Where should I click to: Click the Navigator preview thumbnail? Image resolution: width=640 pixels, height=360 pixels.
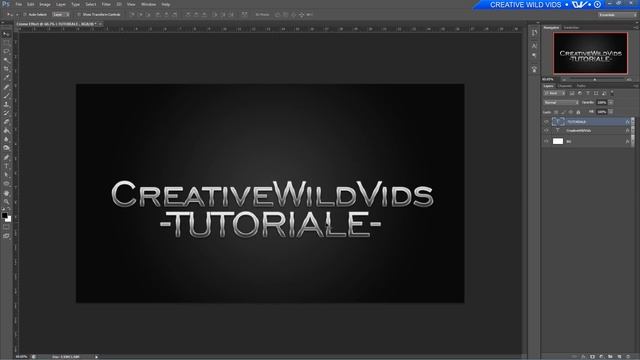(x=590, y=53)
